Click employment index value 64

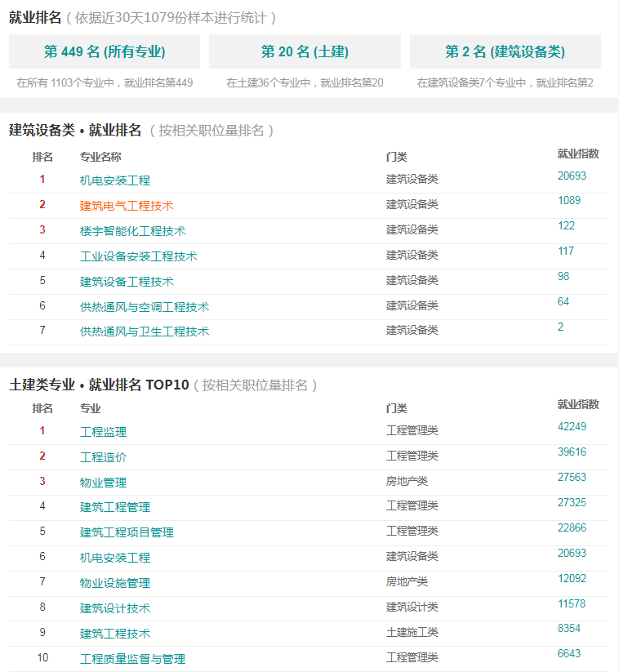coord(563,301)
